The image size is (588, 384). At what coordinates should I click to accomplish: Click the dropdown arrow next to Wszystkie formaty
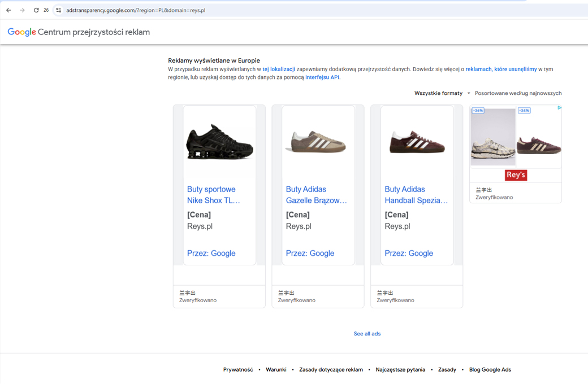[468, 93]
